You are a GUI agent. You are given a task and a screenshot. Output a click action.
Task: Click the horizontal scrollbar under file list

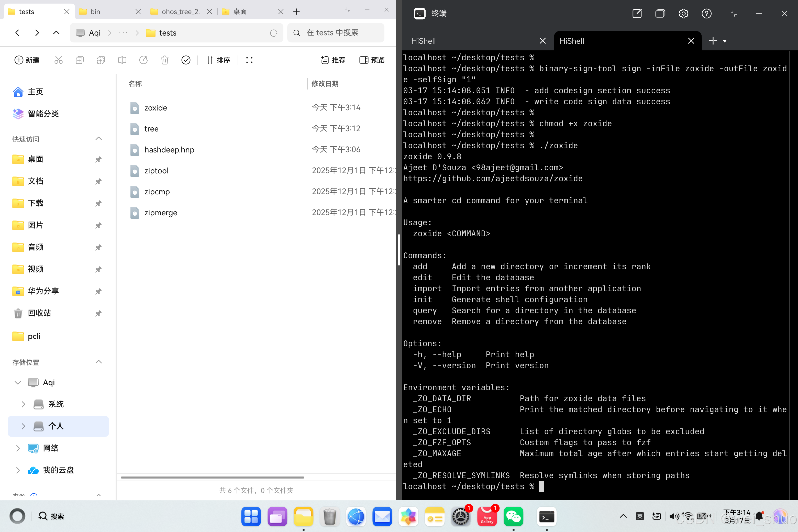pos(212,477)
